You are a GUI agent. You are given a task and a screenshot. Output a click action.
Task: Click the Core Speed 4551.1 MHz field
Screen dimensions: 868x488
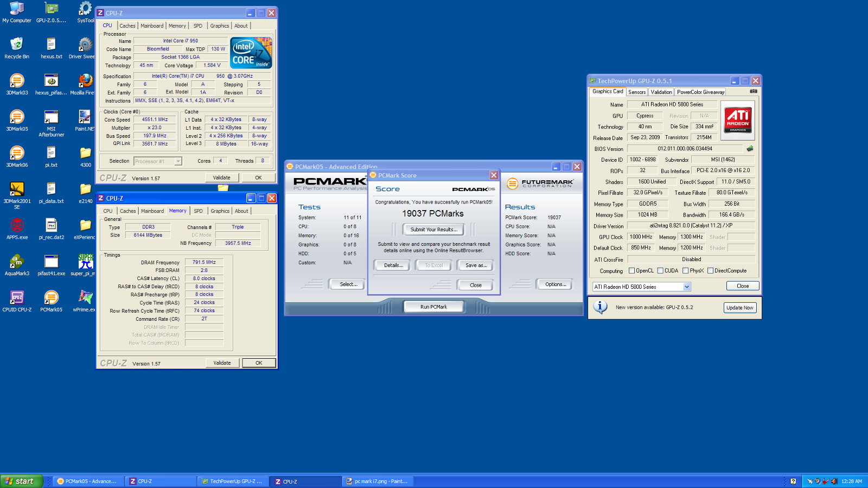(x=155, y=119)
